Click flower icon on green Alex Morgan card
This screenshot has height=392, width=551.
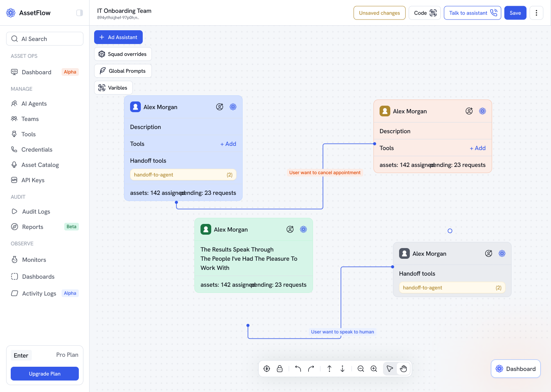[303, 229]
